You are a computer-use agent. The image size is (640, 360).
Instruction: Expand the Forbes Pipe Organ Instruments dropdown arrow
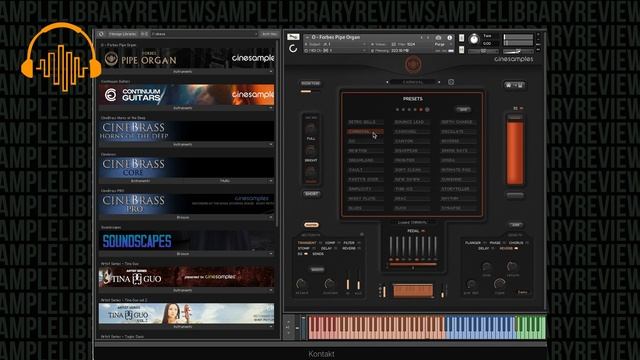coord(271,71)
